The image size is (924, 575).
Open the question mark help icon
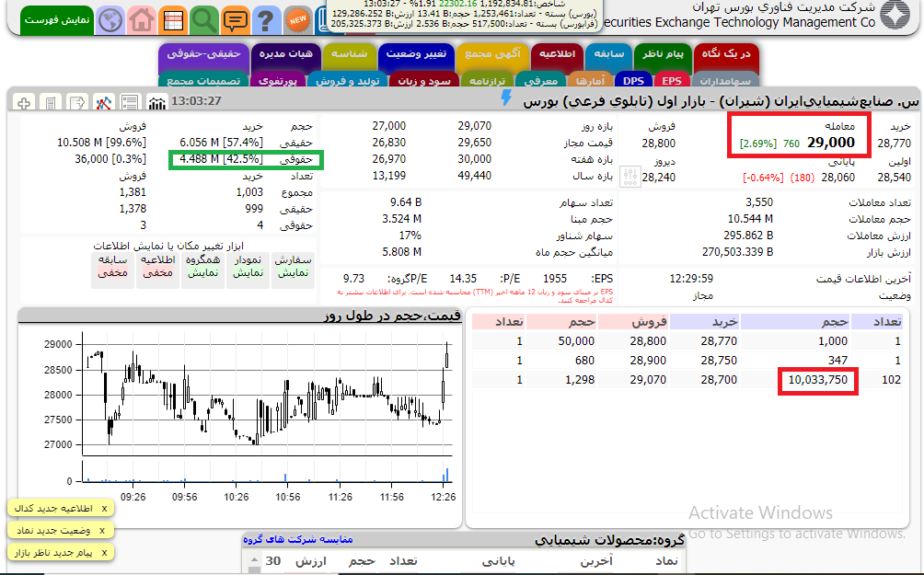(266, 20)
